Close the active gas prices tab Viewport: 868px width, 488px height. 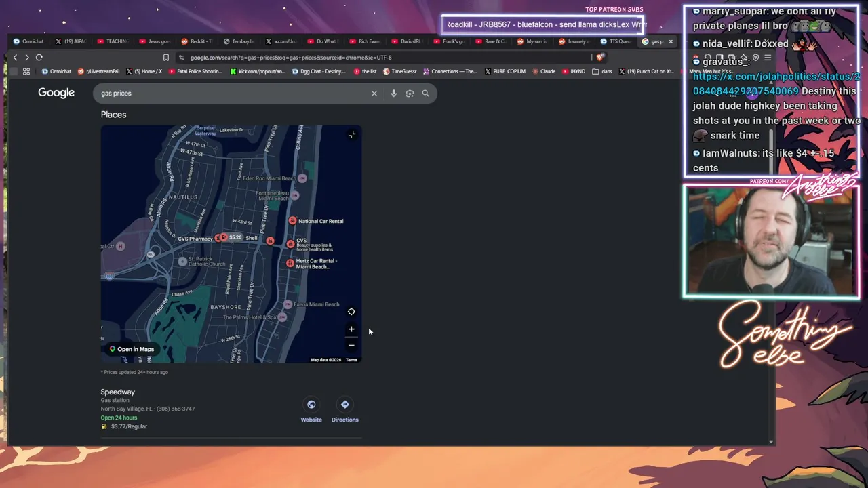[671, 41]
